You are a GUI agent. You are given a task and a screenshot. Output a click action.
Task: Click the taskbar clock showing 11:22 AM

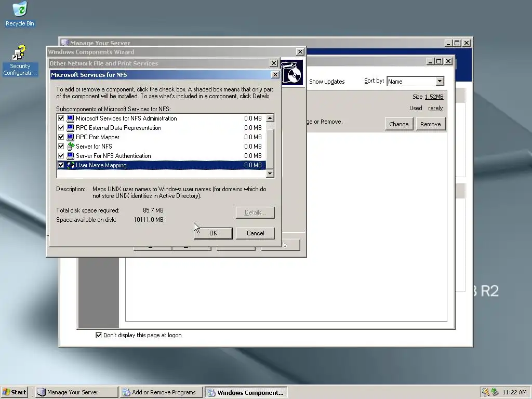514,392
